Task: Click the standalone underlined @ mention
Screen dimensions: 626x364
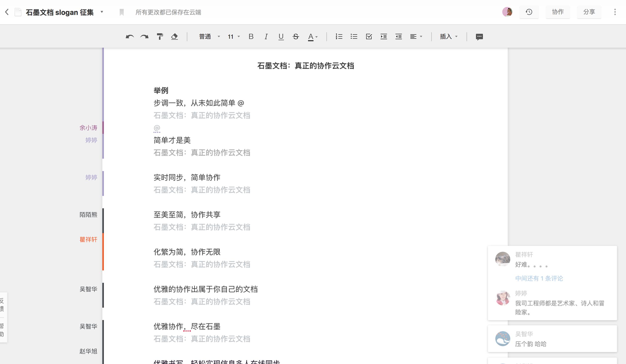Action: click(x=157, y=128)
